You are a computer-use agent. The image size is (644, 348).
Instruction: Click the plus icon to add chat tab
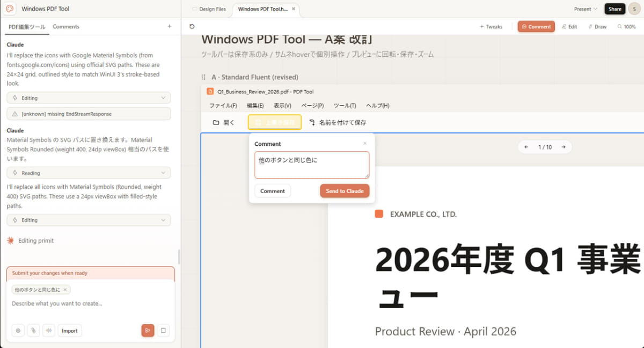170,26
